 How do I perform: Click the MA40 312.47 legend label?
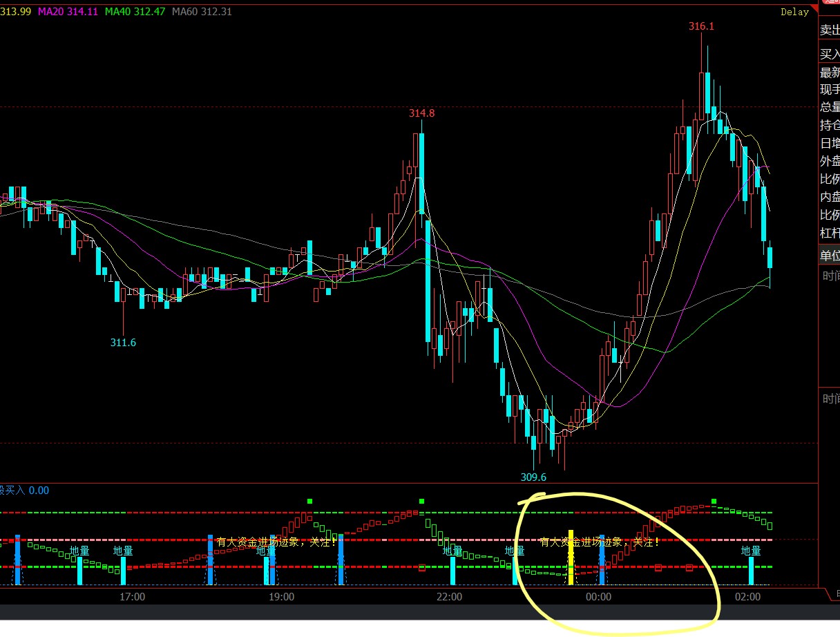point(135,12)
